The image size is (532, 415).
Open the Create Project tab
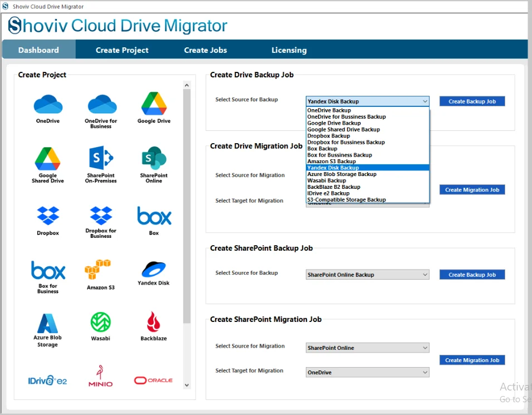click(x=122, y=50)
